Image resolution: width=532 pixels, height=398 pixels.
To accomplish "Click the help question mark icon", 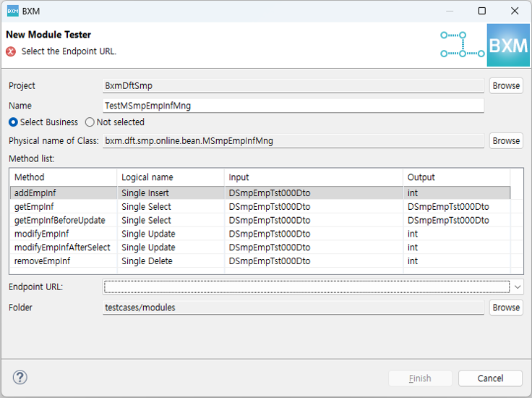I will (20, 377).
